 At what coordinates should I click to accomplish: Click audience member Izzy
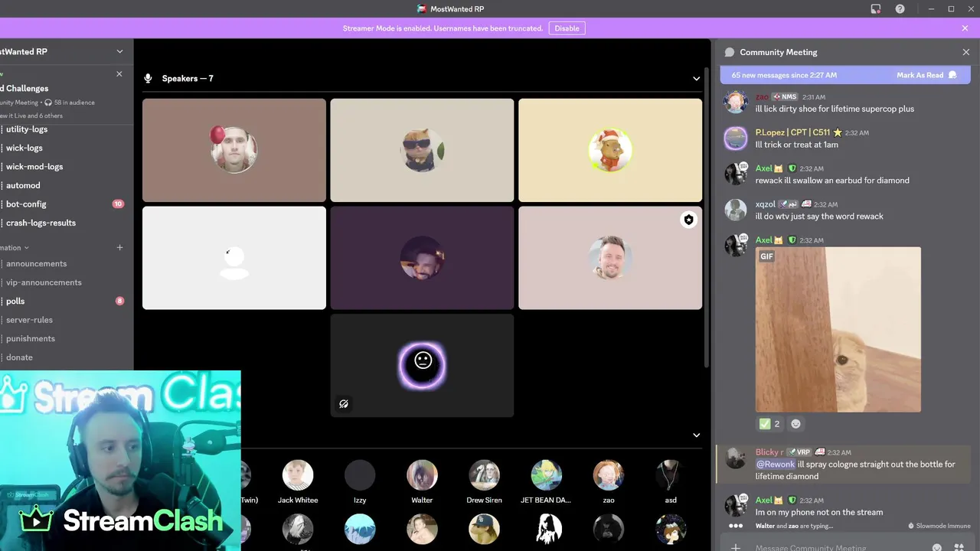point(360,482)
